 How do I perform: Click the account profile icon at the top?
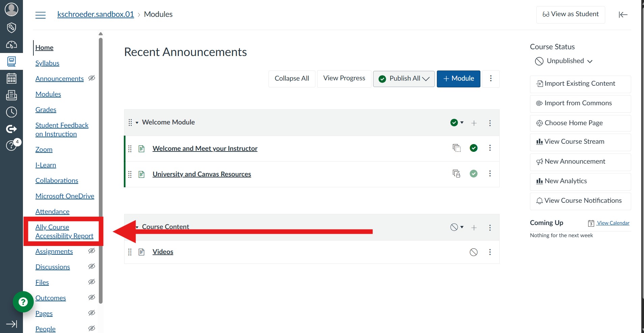click(11, 9)
